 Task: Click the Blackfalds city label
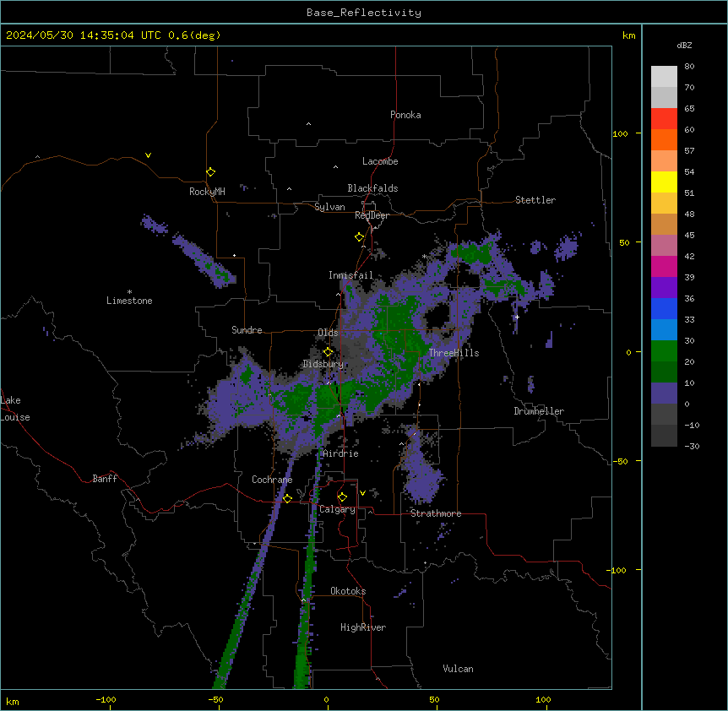click(x=372, y=188)
